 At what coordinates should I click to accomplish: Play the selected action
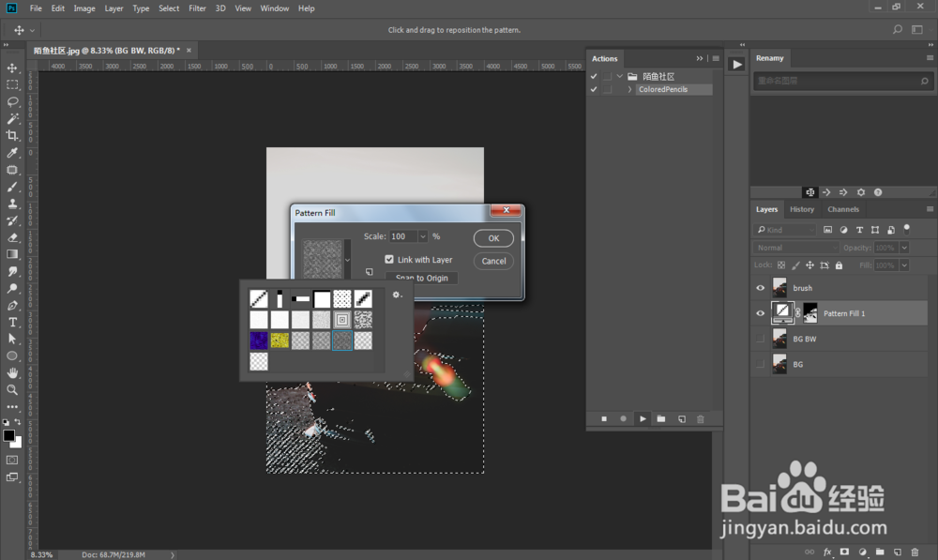click(643, 418)
